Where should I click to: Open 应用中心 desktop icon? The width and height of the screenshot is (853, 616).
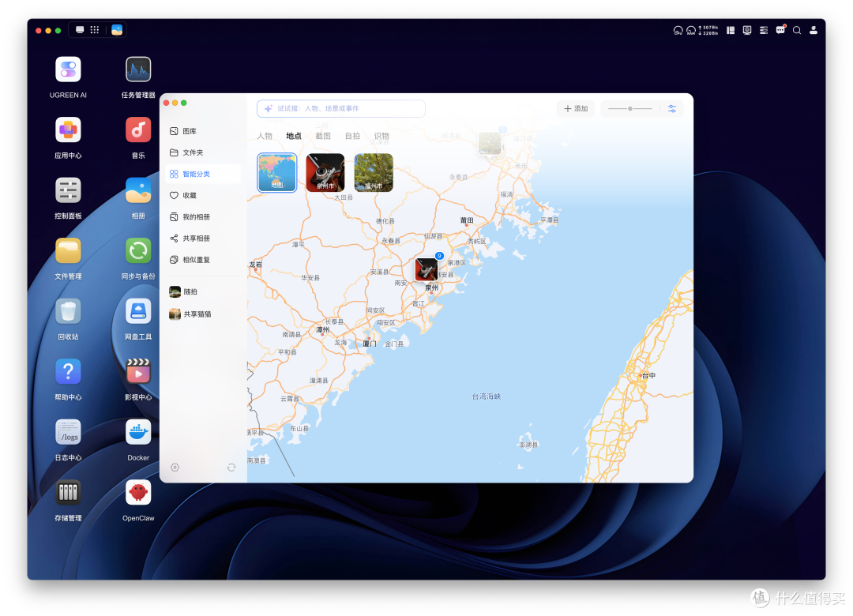point(68,130)
